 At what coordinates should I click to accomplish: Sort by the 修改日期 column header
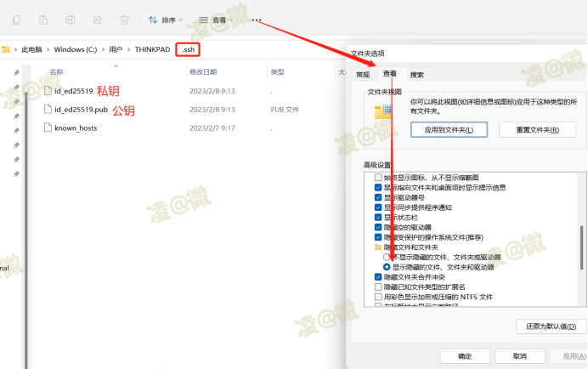pyautogui.click(x=203, y=71)
